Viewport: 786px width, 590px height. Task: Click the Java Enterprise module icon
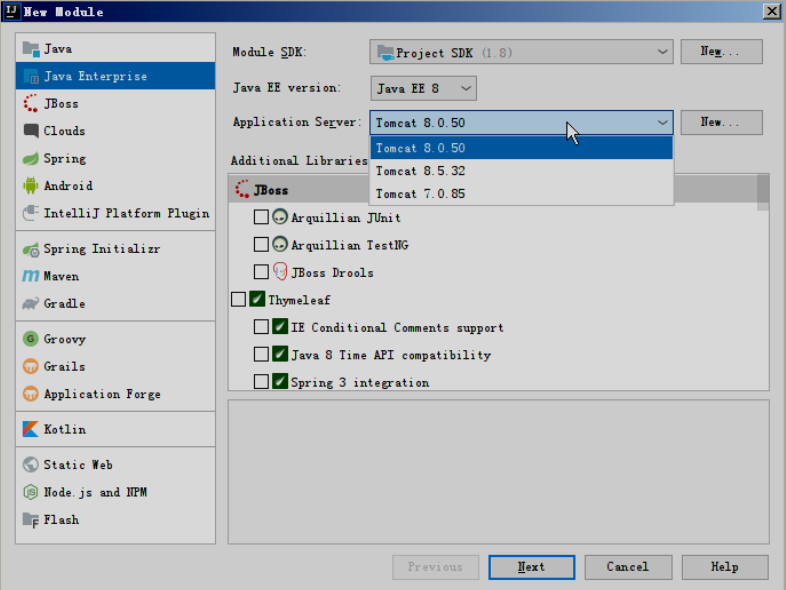tap(31, 76)
